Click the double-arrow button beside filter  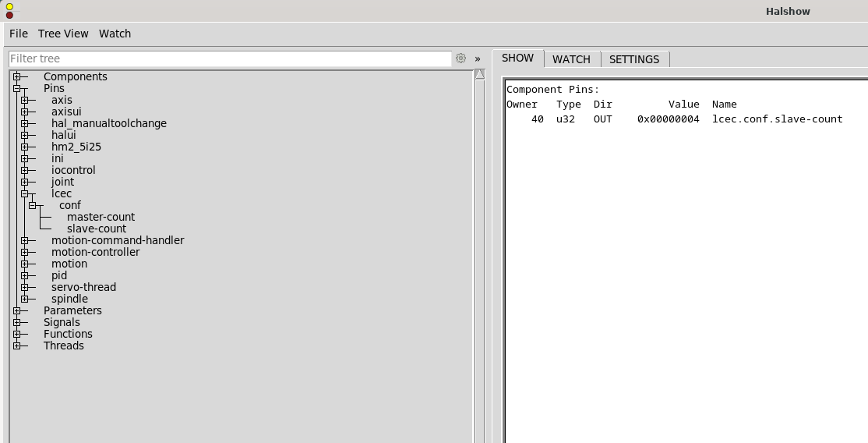[x=478, y=58]
